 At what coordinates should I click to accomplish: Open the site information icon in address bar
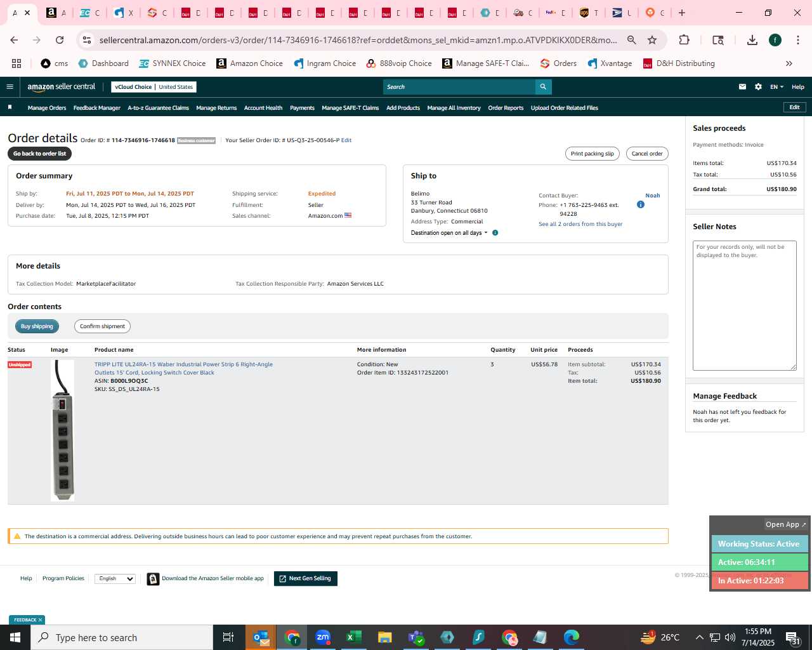coord(87,40)
